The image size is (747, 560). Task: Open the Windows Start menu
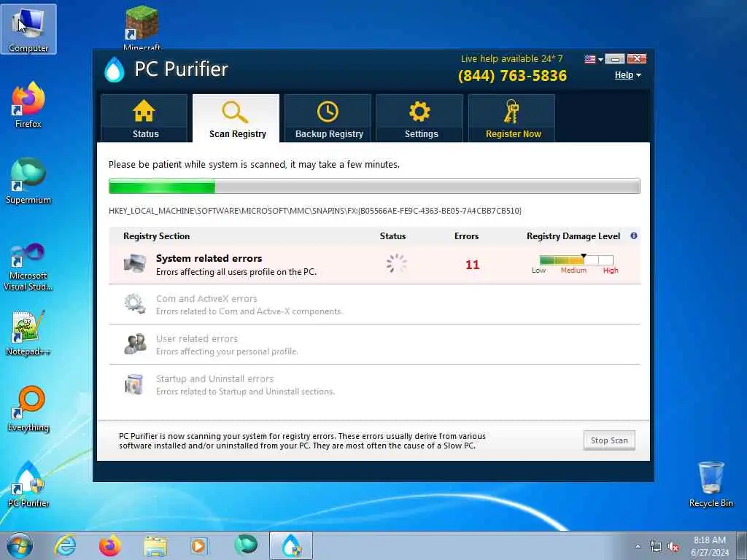click(x=20, y=545)
